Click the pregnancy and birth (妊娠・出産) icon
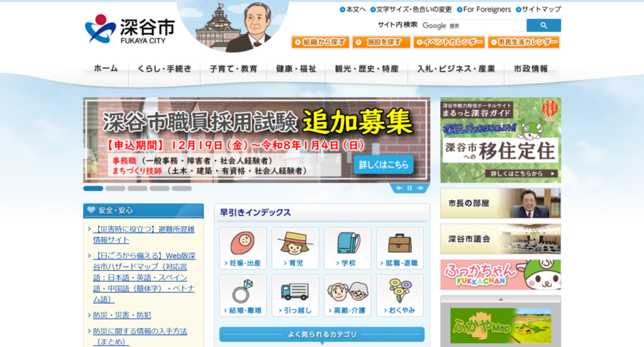Viewport: 644px width, 347px height. tap(243, 248)
